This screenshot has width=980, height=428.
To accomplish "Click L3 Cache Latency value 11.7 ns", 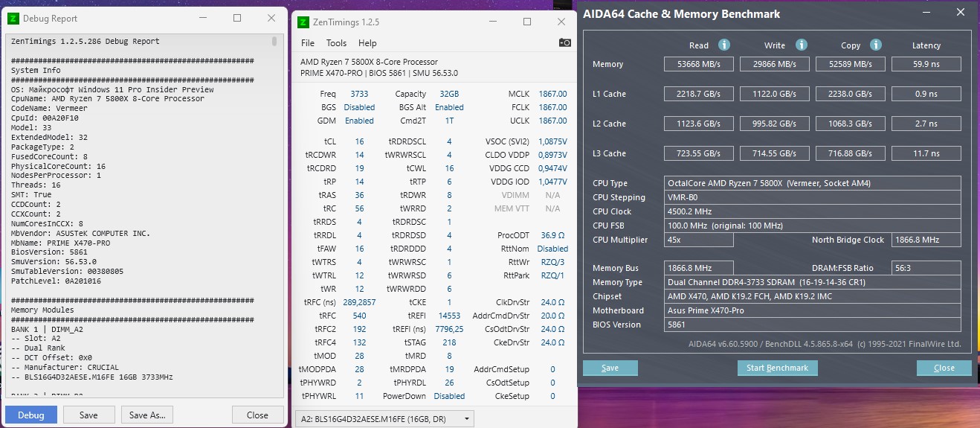I will [926, 153].
